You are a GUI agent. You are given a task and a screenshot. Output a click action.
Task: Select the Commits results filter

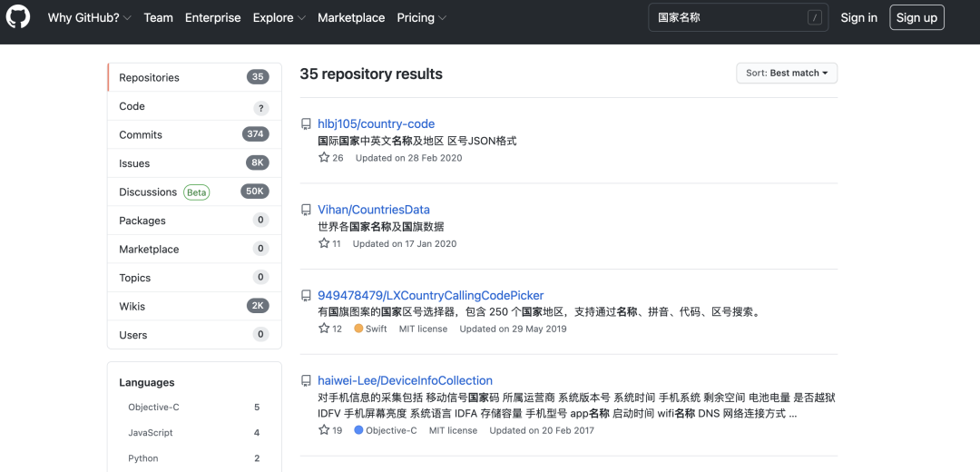(194, 134)
